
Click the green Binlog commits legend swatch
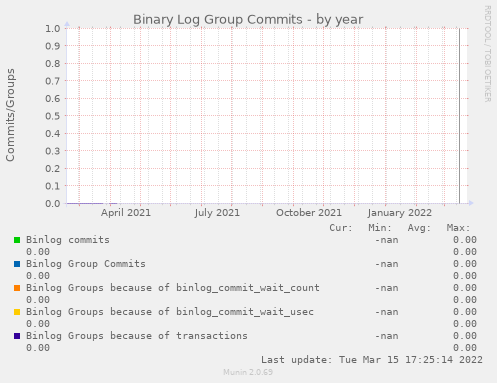point(17,240)
